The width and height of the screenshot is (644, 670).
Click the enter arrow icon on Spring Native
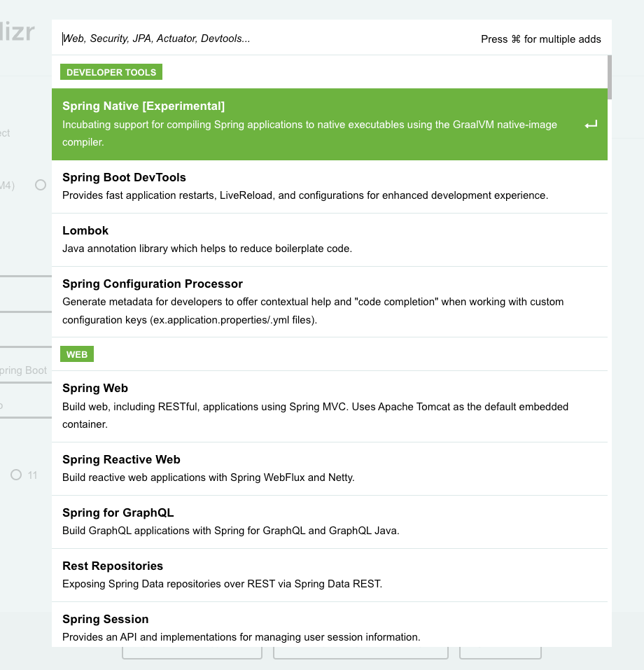(591, 125)
